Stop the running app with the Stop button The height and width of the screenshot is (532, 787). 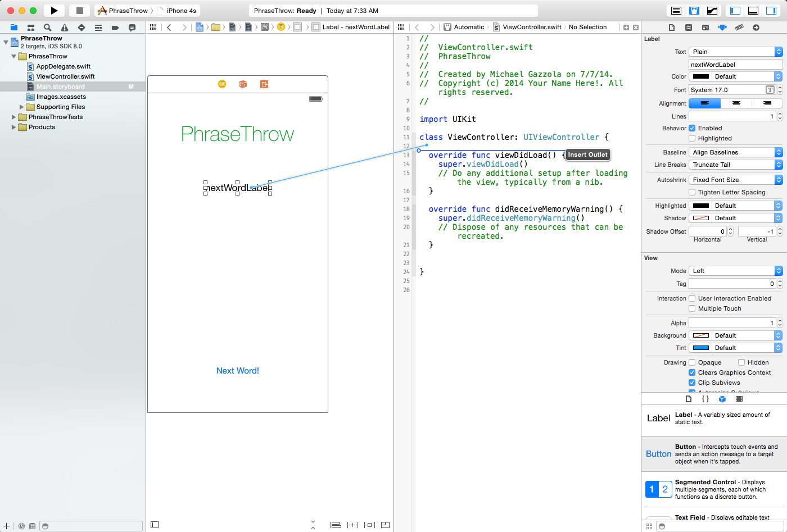80,11
